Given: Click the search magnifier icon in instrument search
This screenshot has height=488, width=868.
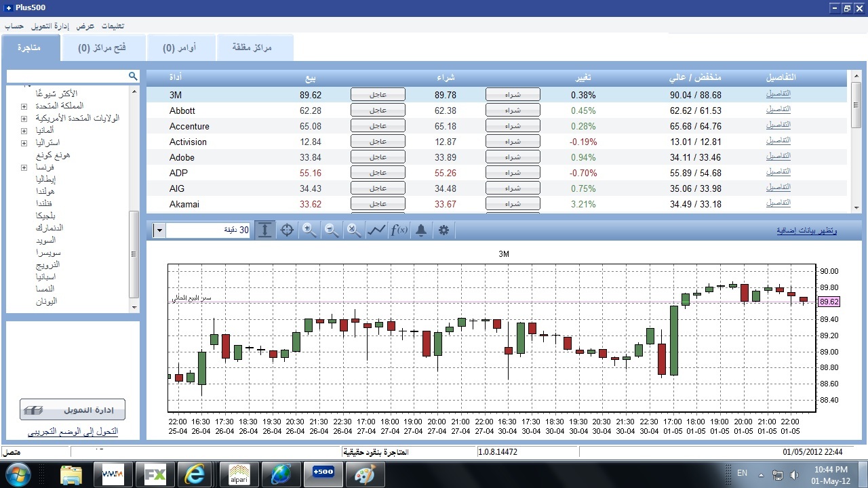Looking at the screenshot, I should tap(133, 76).
